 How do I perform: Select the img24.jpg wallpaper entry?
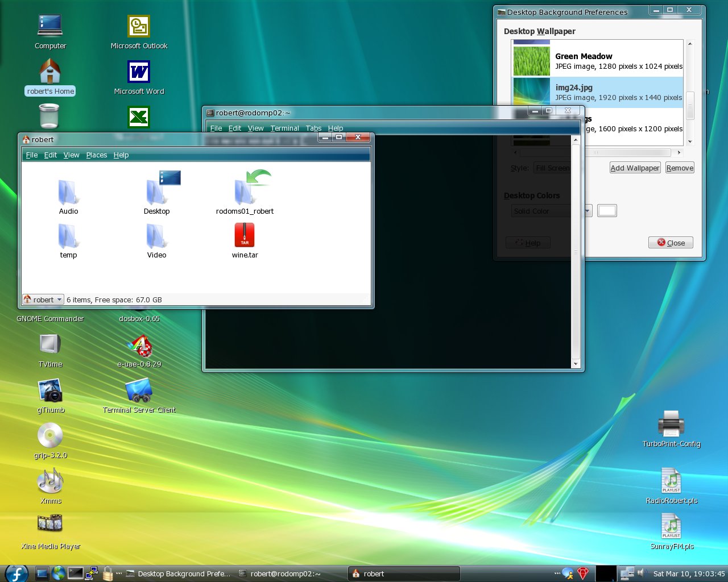point(598,92)
